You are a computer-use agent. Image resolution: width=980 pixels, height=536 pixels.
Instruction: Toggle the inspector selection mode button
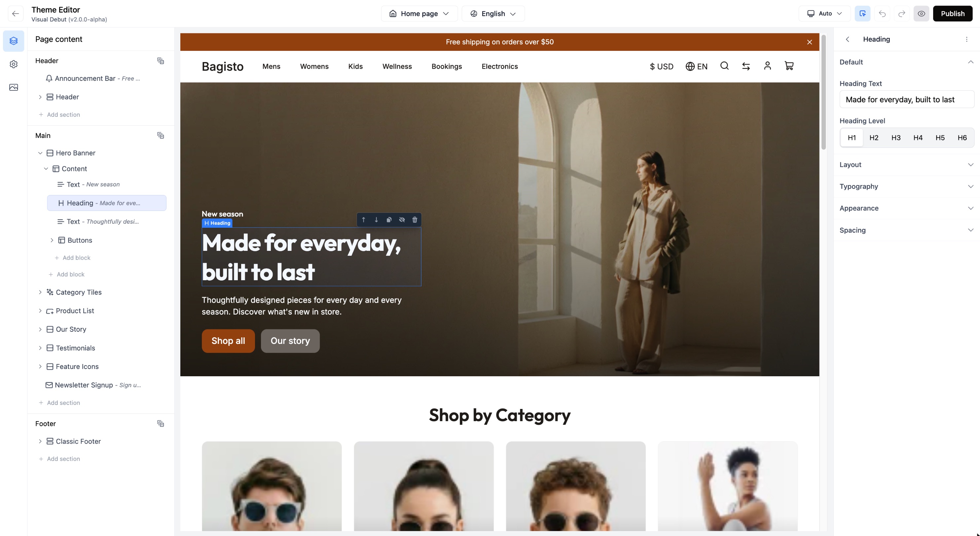tap(862, 14)
